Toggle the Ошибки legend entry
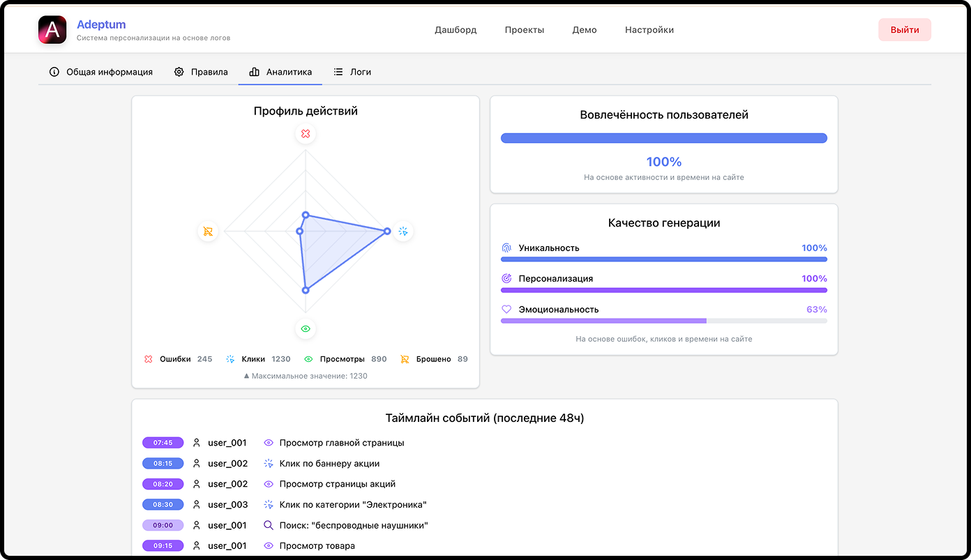This screenshot has height=560, width=971. [177, 359]
